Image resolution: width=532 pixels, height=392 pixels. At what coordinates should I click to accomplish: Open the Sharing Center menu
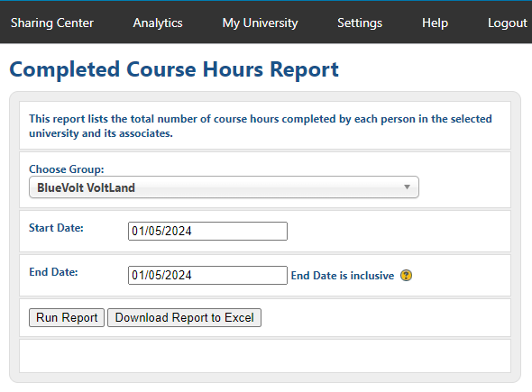52,23
